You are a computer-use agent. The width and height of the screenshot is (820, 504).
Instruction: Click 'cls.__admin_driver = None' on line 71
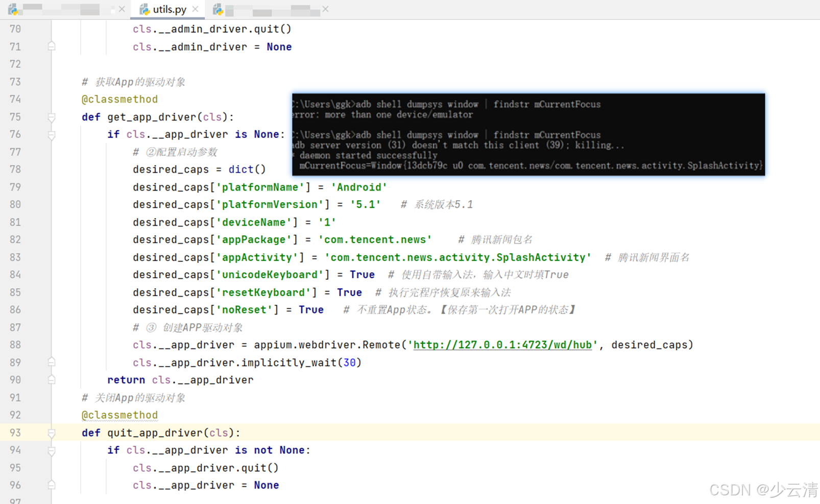tap(212, 46)
